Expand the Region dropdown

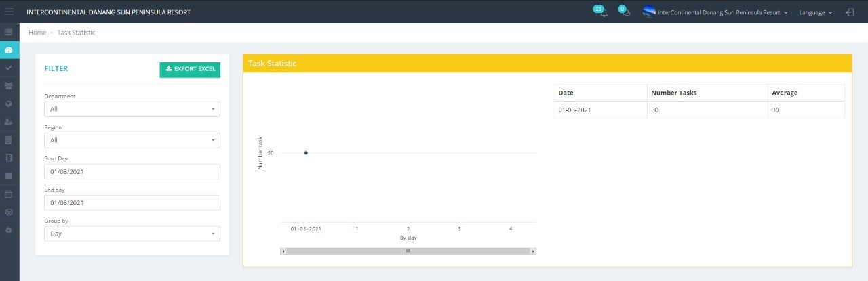coord(132,140)
